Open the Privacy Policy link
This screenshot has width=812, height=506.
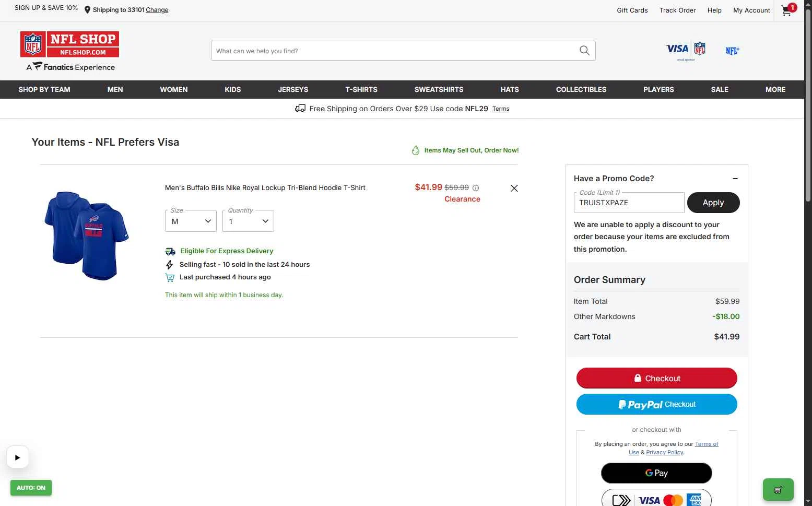[665, 452]
